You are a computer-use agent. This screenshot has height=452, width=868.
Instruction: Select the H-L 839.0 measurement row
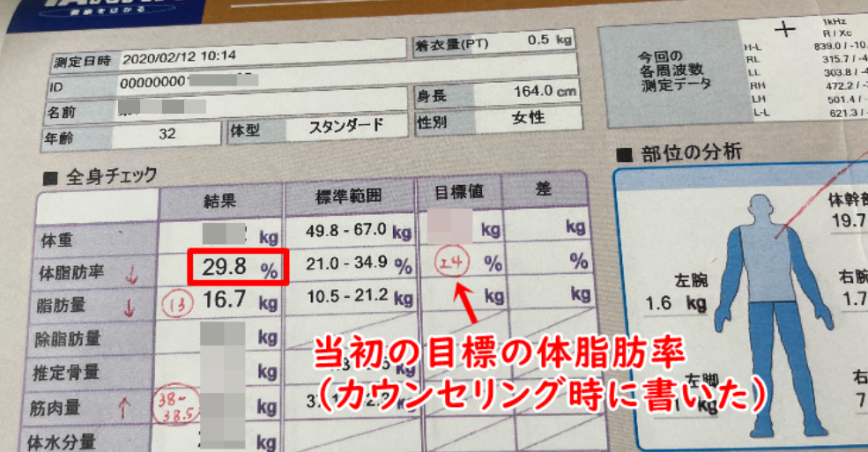(805, 47)
